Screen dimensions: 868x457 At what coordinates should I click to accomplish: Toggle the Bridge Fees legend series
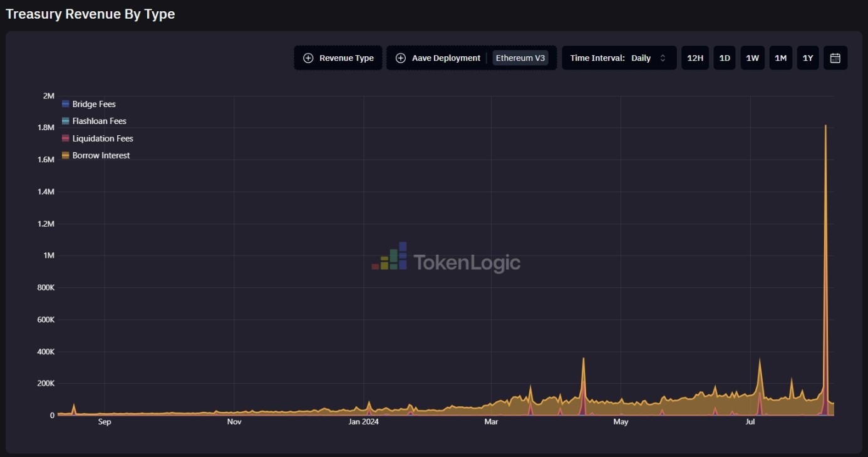[x=89, y=104]
